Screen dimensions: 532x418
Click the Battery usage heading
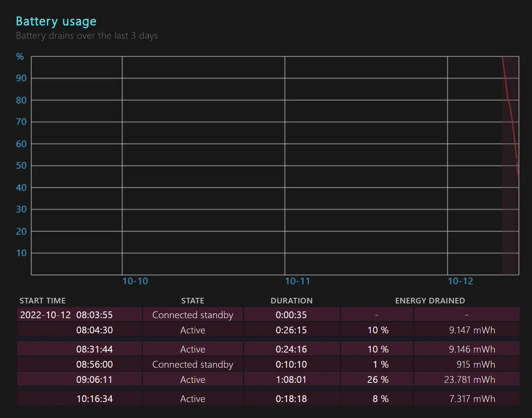tap(56, 21)
